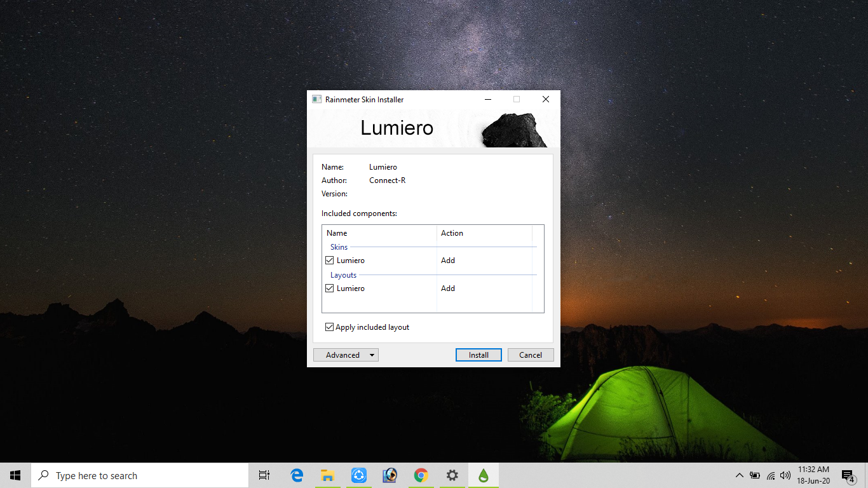The image size is (868, 488).
Task: Open File Explorer from the taskbar
Action: click(327, 475)
